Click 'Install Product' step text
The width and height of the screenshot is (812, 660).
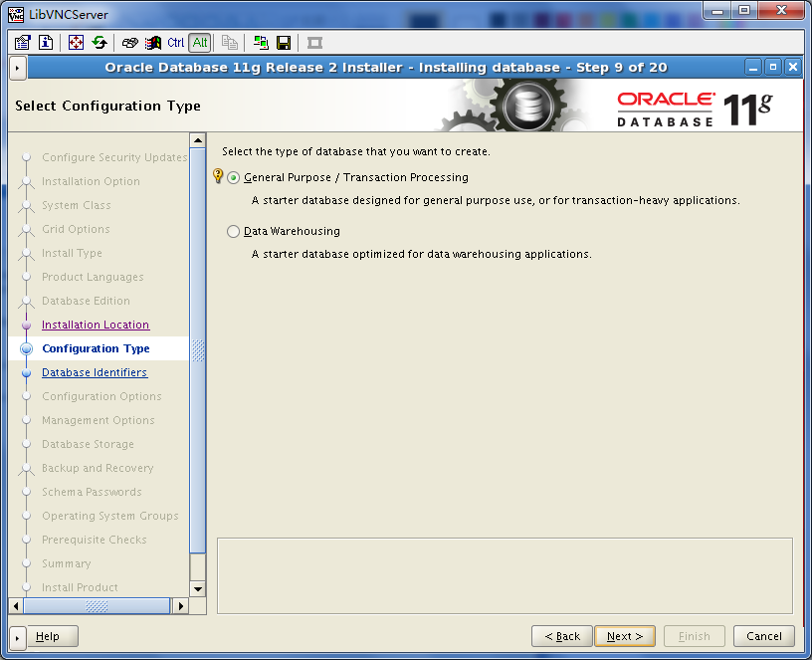(80, 587)
